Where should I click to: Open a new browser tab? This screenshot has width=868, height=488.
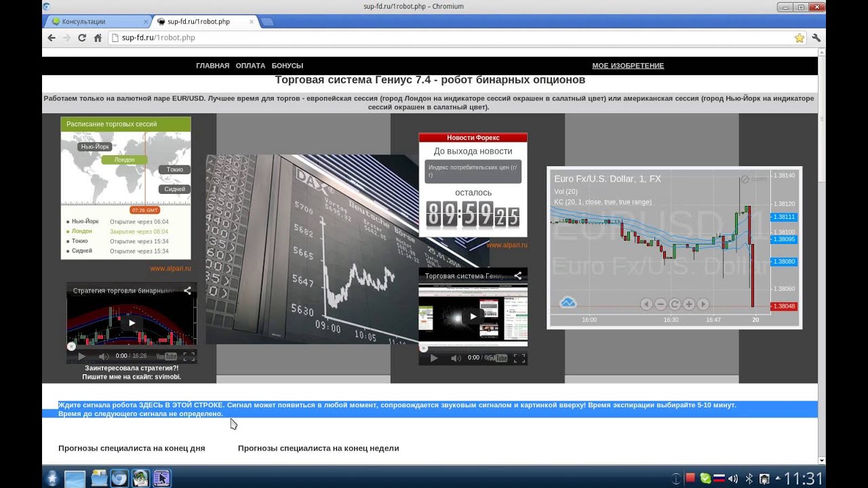[267, 22]
